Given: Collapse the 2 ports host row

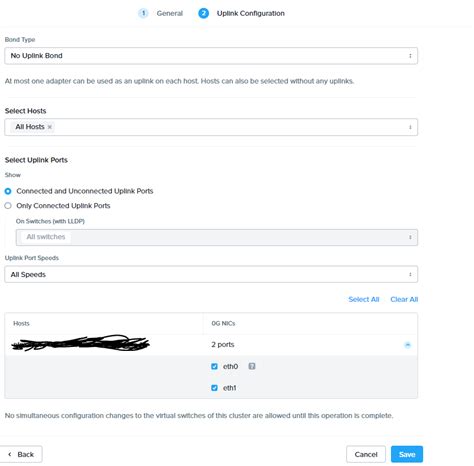Looking at the screenshot, I should pos(408,345).
